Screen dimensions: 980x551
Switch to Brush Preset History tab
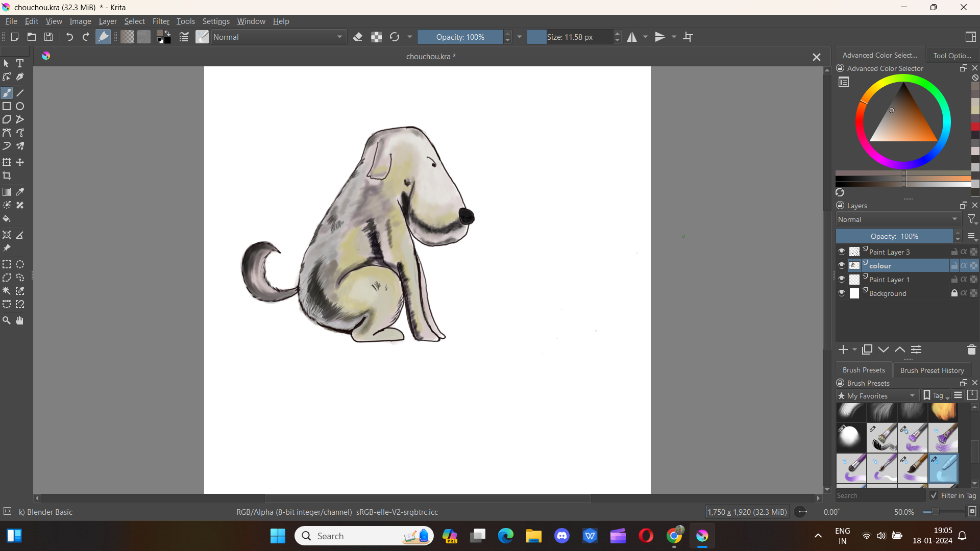[x=932, y=370]
